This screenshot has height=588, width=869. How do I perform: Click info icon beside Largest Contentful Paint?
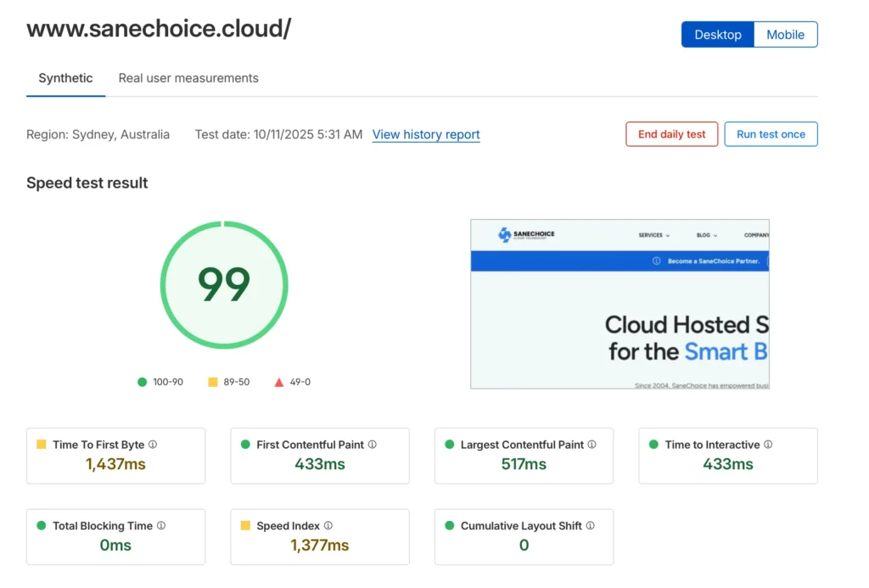coord(591,445)
